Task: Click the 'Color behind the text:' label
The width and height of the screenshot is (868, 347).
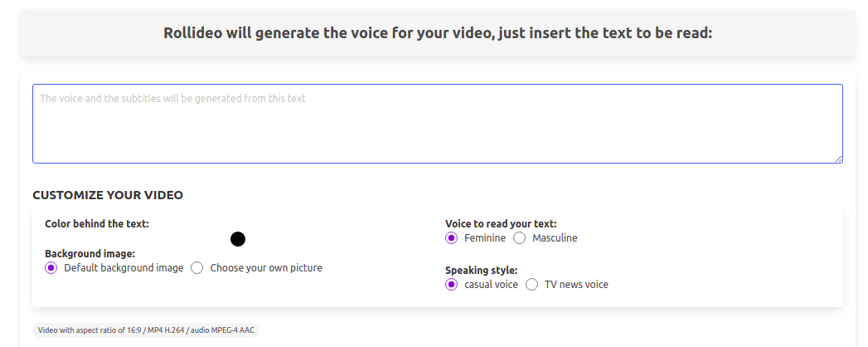Action: click(97, 223)
